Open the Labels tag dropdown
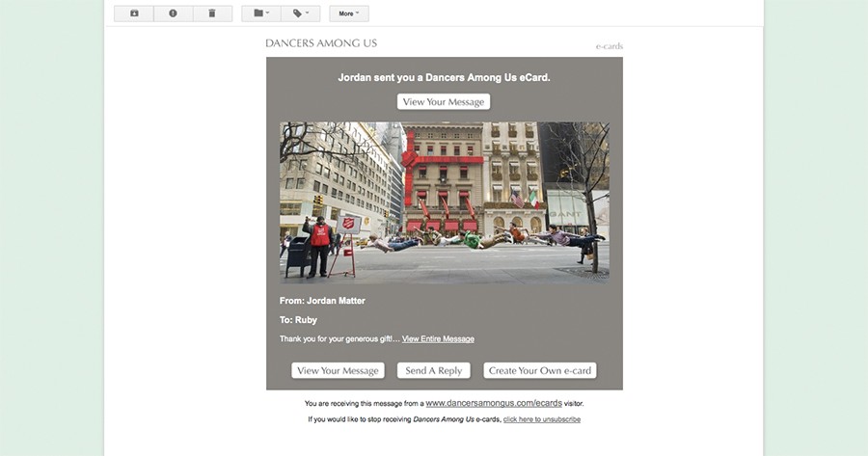The width and height of the screenshot is (868, 456). (x=301, y=13)
